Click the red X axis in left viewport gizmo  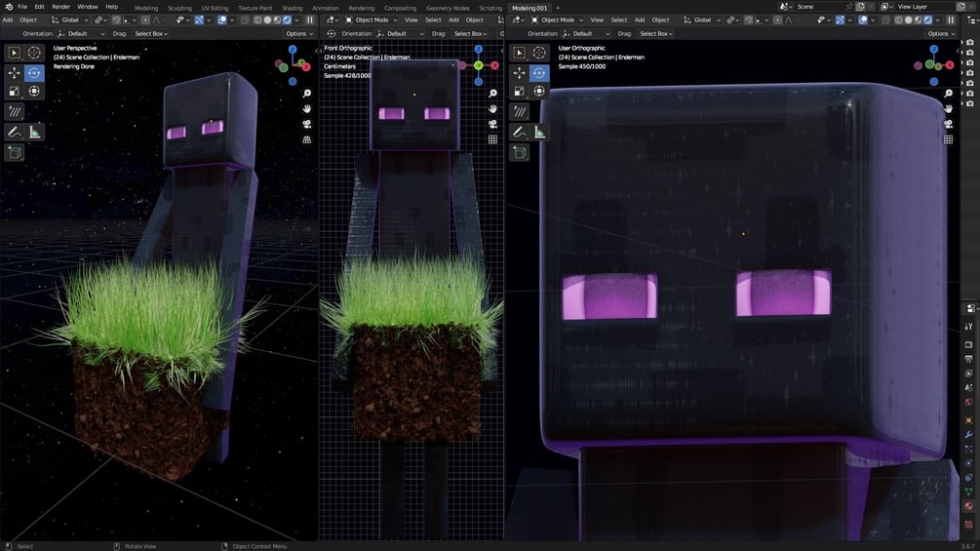point(306,67)
